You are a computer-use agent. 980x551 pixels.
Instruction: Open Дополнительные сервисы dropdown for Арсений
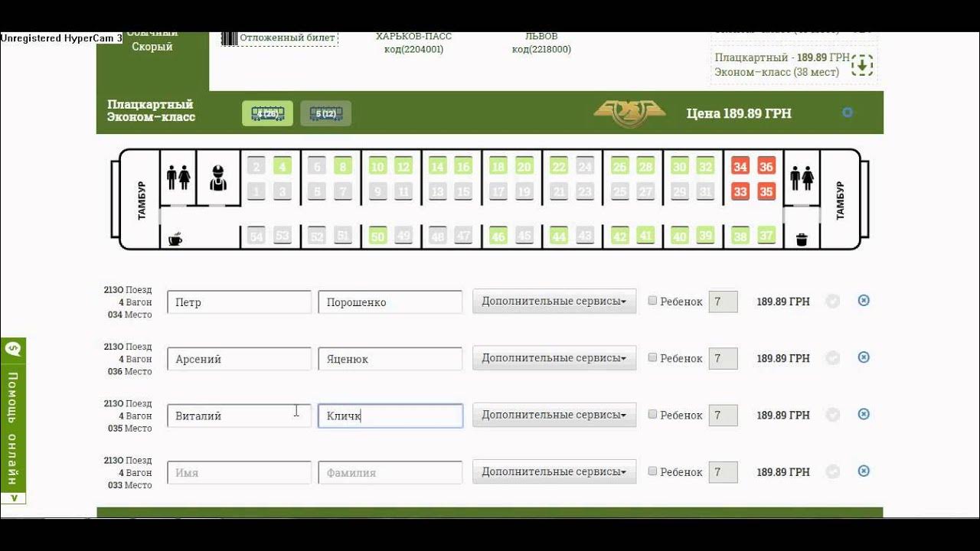pos(554,357)
